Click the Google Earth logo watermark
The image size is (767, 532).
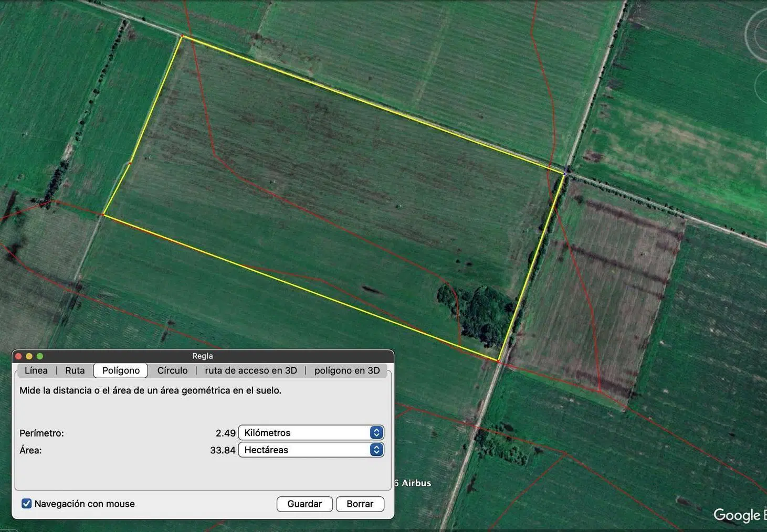pyautogui.click(x=740, y=515)
